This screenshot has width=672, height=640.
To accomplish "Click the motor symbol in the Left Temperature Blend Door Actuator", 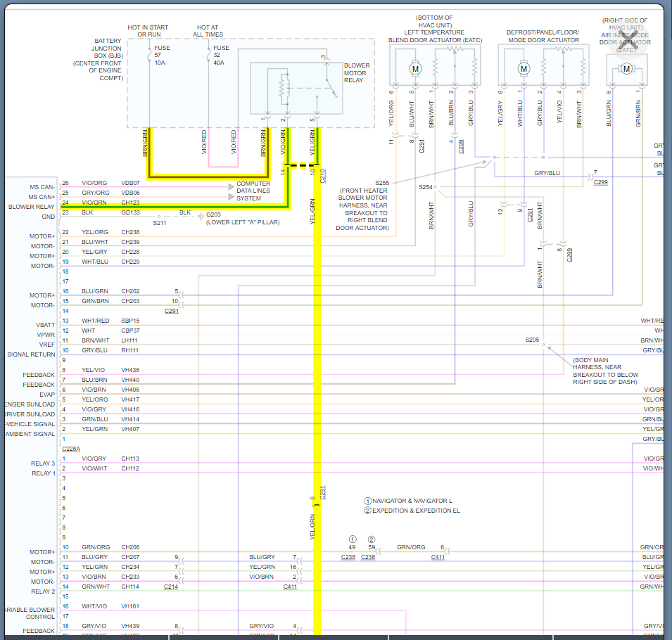I will 415,68.
